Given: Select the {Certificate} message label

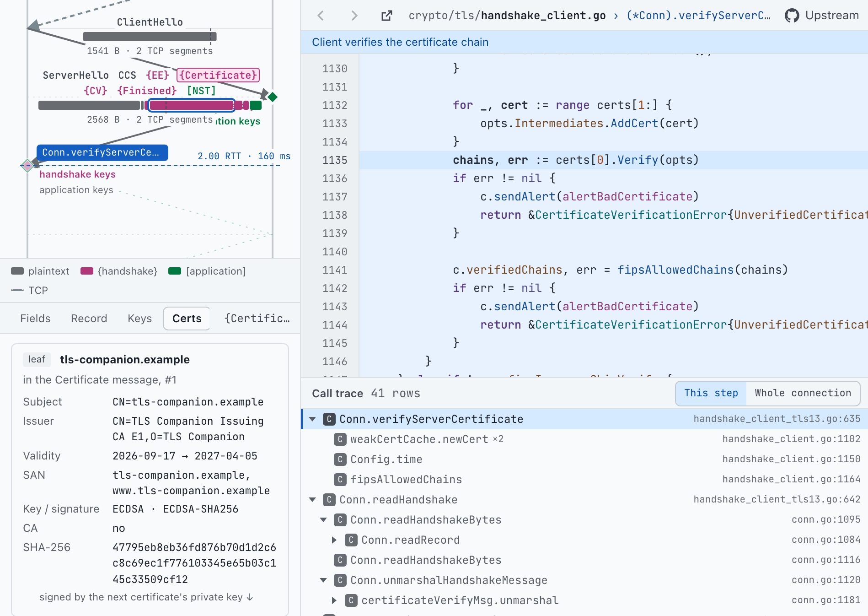Looking at the screenshot, I should 218,75.
